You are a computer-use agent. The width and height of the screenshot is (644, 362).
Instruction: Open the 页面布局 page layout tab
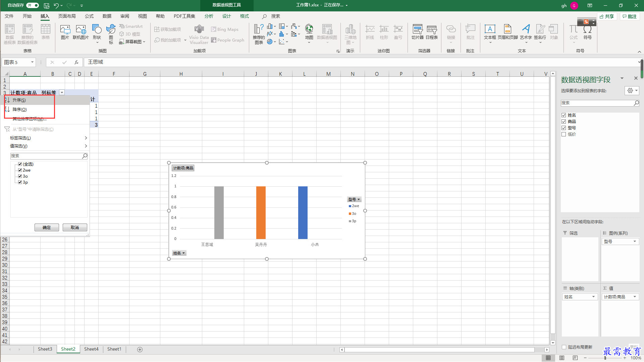[x=67, y=16]
